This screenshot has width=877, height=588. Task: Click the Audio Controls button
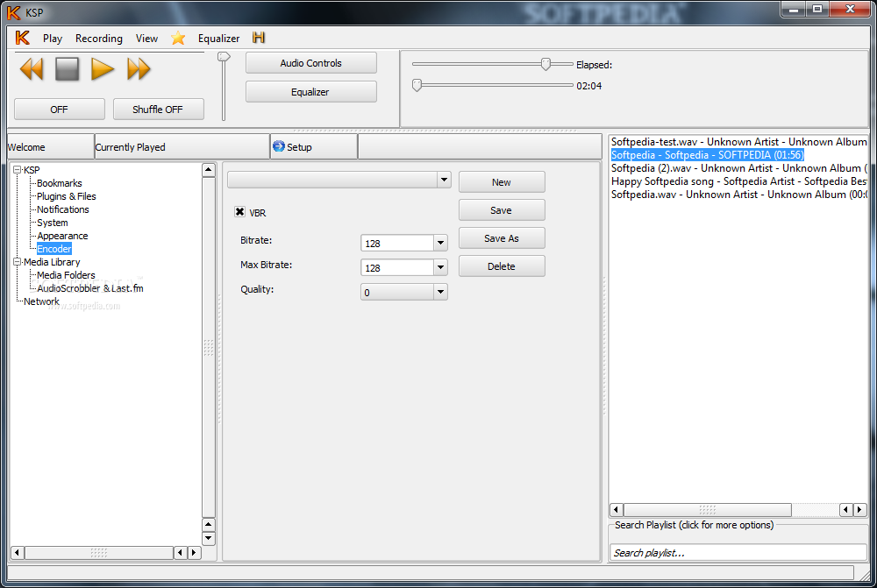tap(311, 63)
